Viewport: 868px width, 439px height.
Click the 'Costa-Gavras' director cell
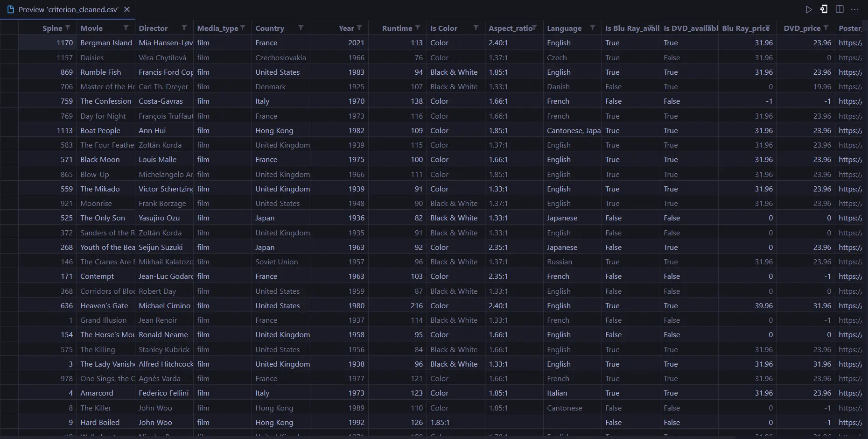(x=164, y=101)
